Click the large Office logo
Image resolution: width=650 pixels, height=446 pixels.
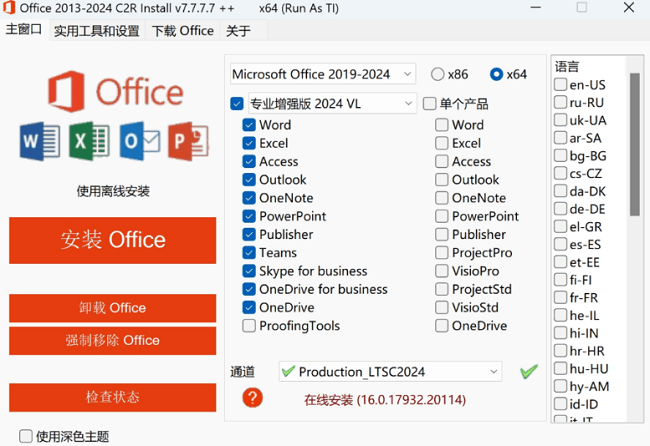pyautogui.click(x=116, y=92)
